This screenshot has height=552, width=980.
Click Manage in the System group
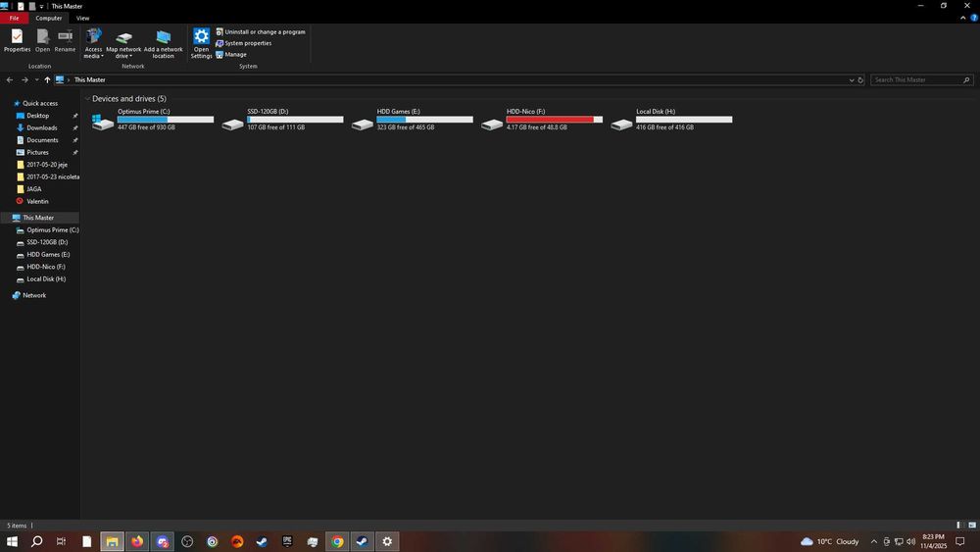click(231, 54)
